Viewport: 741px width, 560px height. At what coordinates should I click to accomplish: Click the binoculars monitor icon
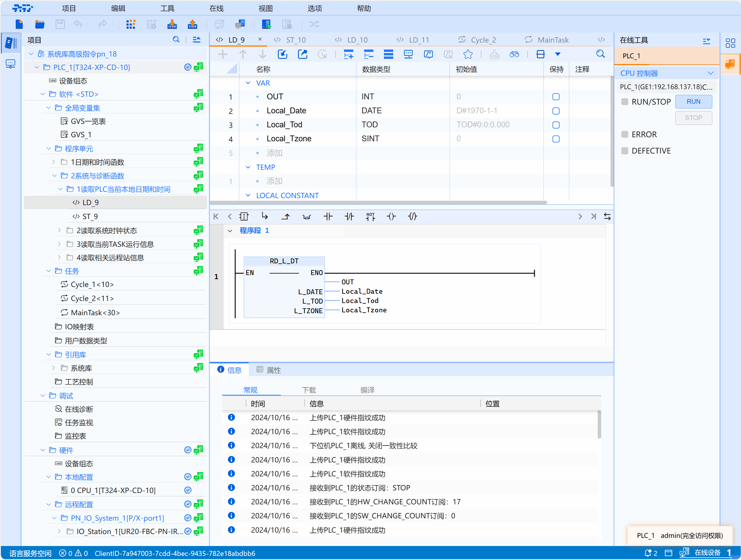514,54
